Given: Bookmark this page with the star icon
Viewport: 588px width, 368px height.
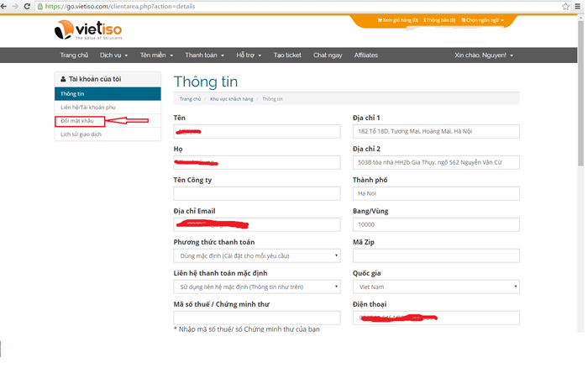Looking at the screenshot, I should pos(565,6).
